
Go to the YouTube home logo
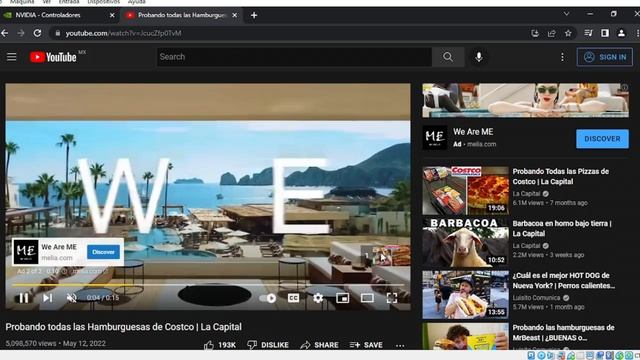[53, 57]
